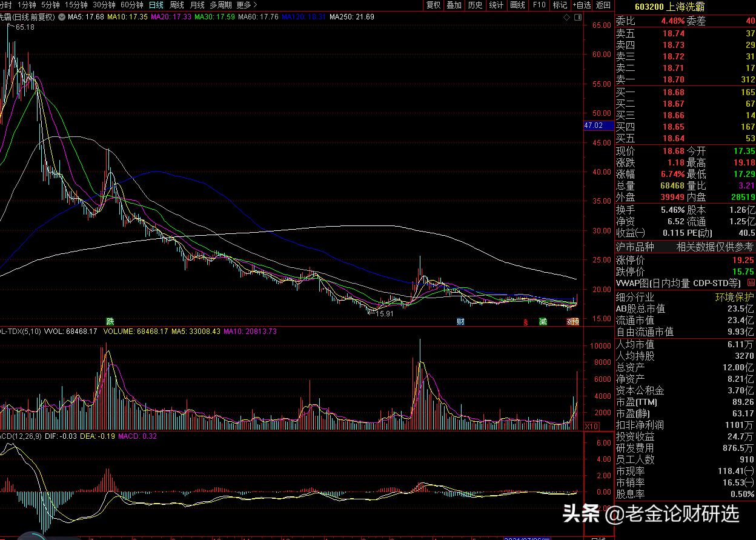
Task: Toggle 画线 drawing tools
Action: (517, 5)
